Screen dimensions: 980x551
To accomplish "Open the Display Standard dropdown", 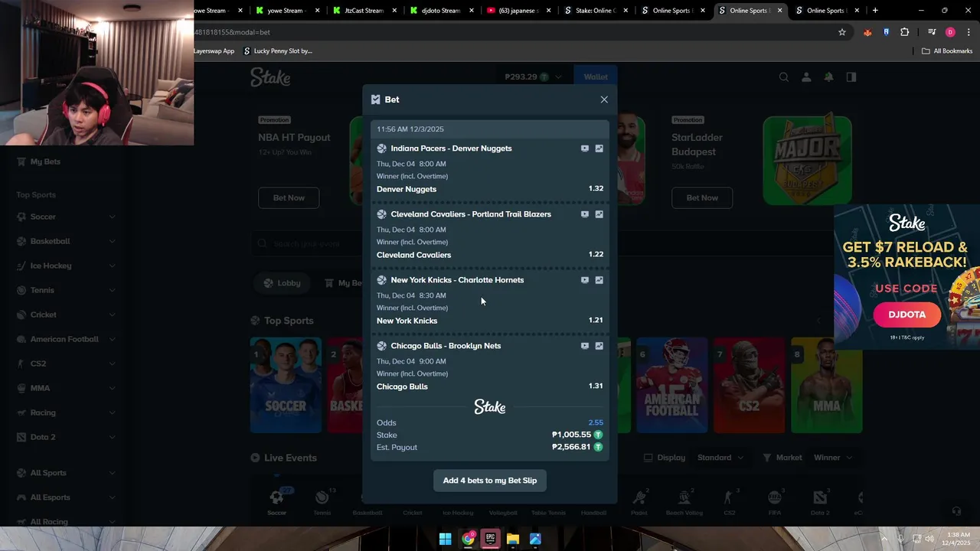I will pyautogui.click(x=720, y=458).
